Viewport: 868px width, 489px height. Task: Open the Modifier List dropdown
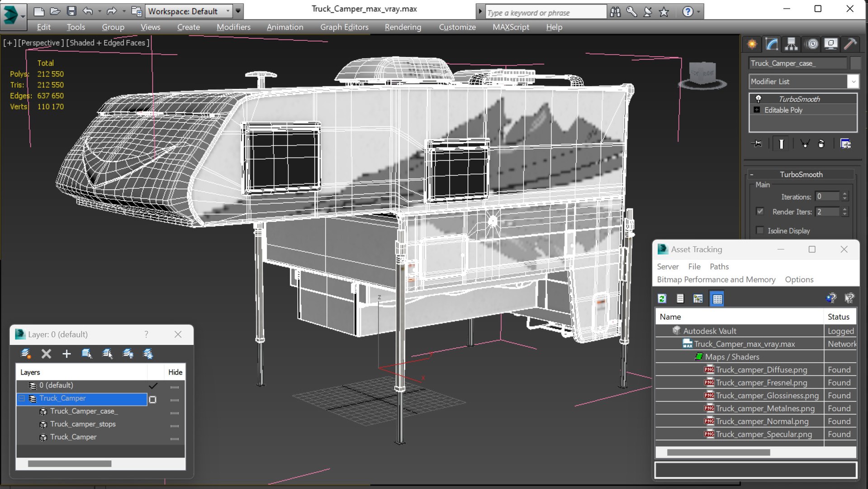click(803, 81)
